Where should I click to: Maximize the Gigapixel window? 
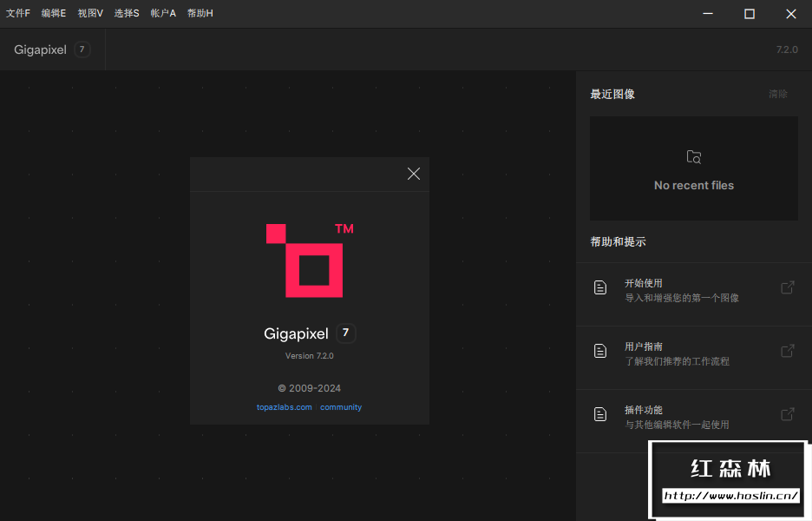point(750,14)
